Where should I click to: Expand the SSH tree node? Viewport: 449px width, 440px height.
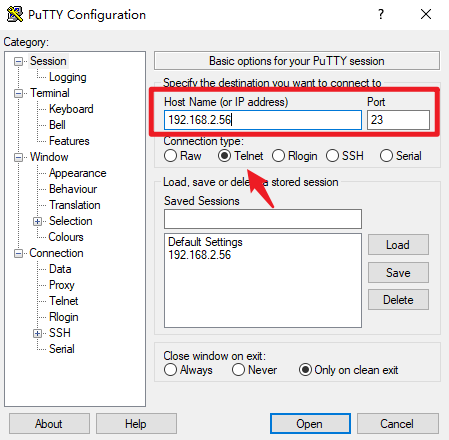tap(37, 333)
